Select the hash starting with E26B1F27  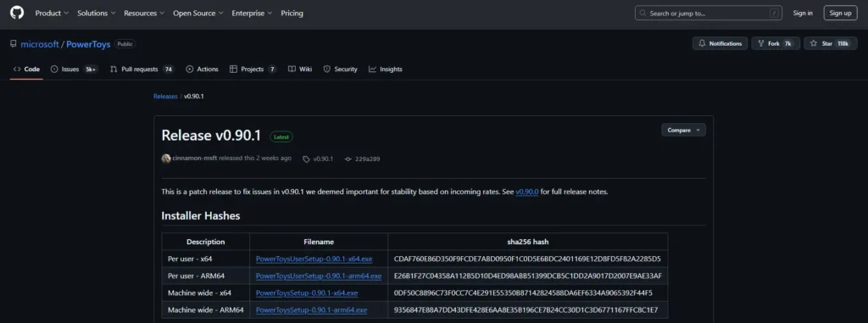click(527, 276)
